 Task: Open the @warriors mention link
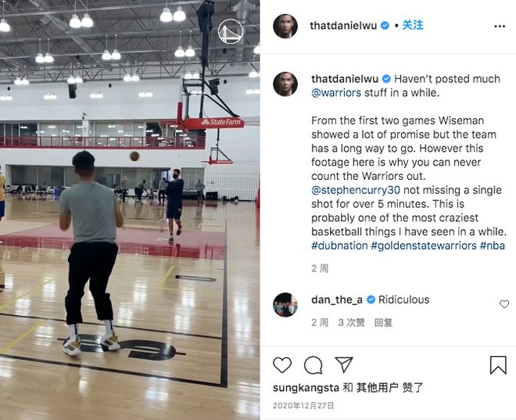336,93
